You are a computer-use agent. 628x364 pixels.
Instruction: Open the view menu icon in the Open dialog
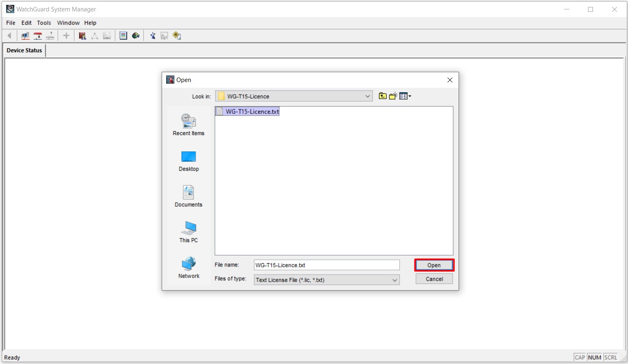405,96
